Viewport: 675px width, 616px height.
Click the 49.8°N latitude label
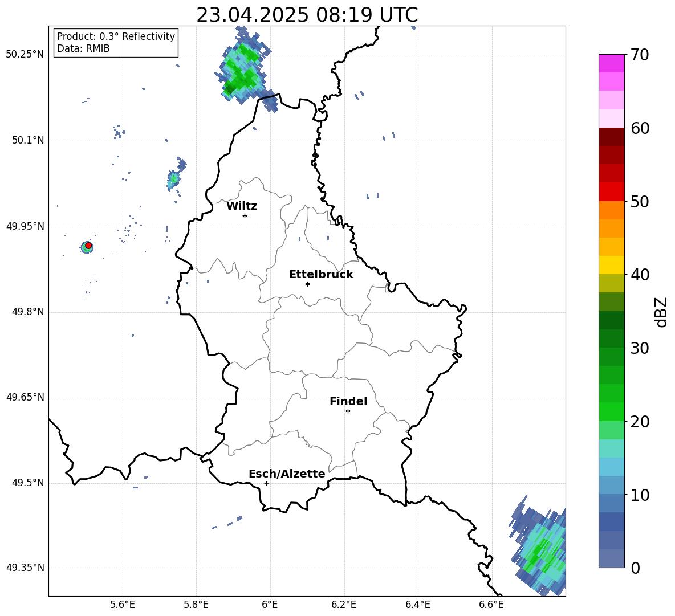click(x=28, y=312)
